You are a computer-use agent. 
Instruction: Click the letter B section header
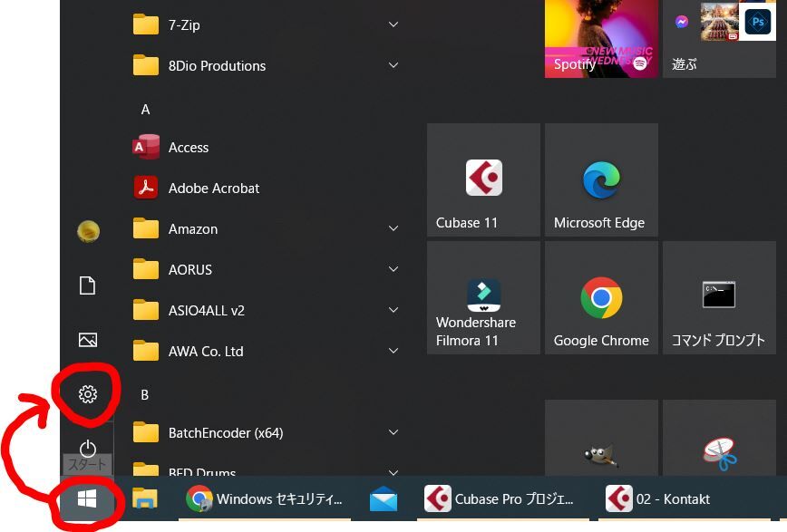(145, 395)
